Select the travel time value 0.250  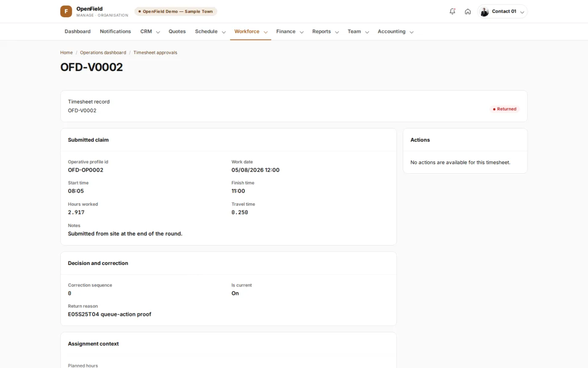point(240,212)
